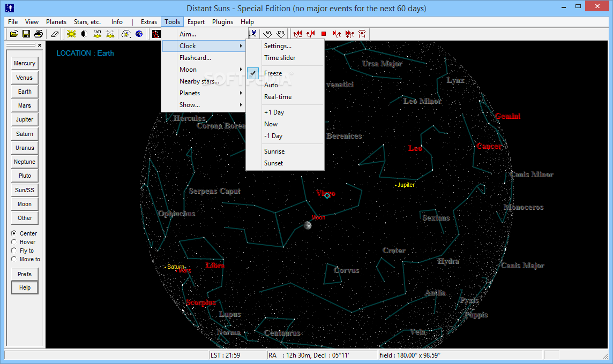The height and width of the screenshot is (364, 613).
Task: Expand the Planets submenu in Tools menu
Action: click(204, 93)
